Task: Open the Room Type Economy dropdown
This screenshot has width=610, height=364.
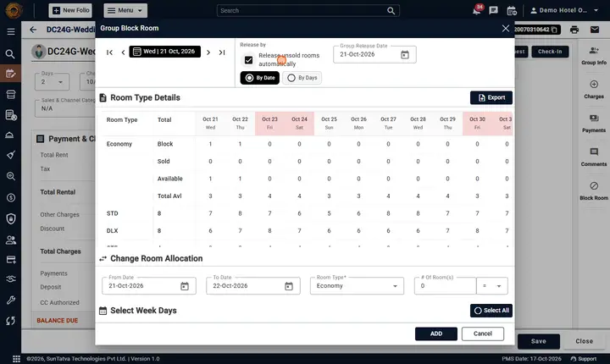Action: point(357,286)
